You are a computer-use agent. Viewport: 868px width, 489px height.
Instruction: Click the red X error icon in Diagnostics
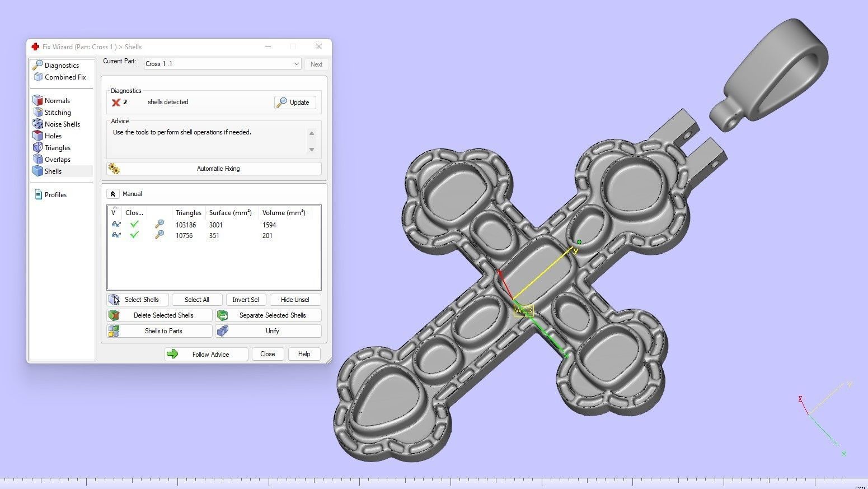coord(116,103)
